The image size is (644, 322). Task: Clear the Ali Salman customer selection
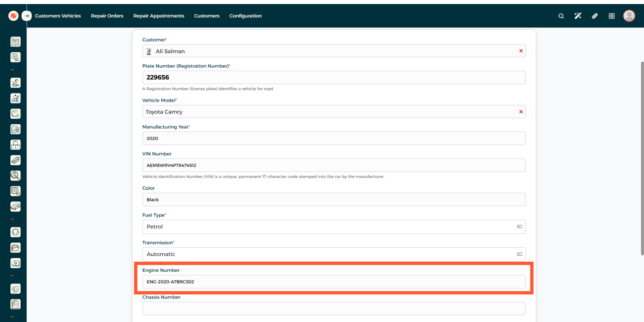click(521, 51)
